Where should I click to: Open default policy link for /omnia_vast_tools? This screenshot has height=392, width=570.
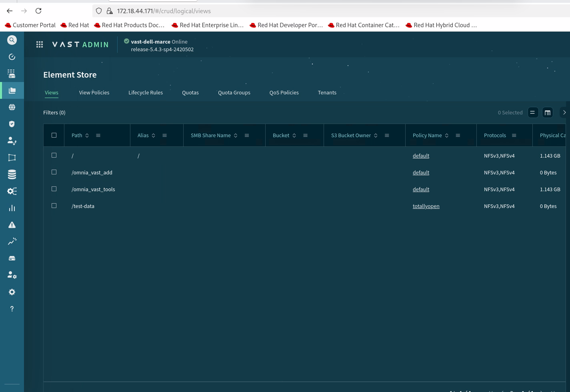click(x=421, y=189)
